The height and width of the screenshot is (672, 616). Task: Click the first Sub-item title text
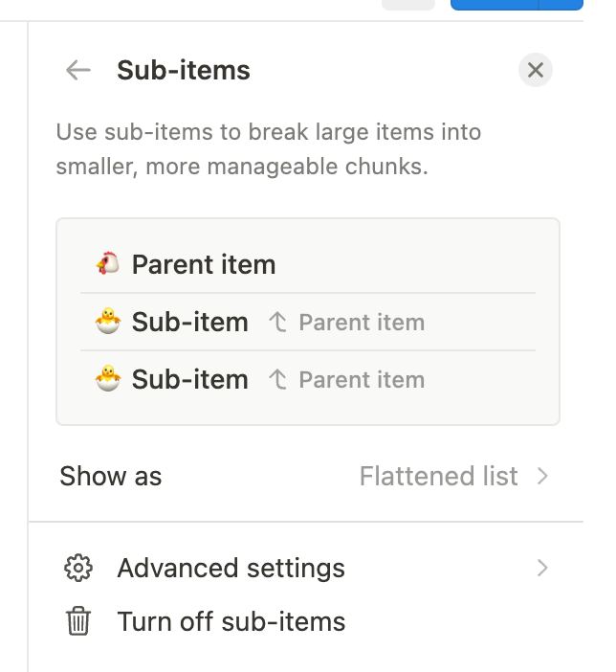click(x=190, y=322)
